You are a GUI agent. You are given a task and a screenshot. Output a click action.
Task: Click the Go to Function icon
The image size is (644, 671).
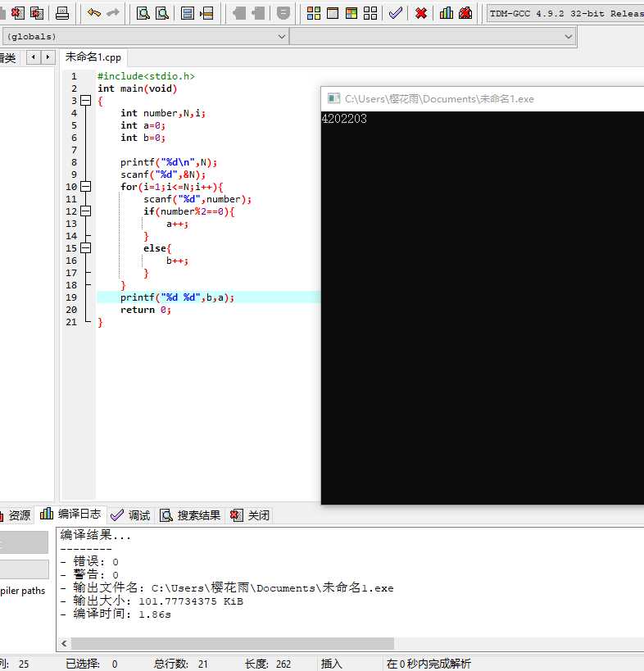[188, 13]
